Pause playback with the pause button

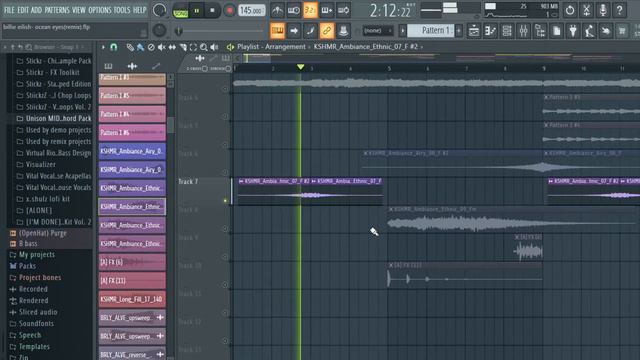pyautogui.click(x=196, y=11)
